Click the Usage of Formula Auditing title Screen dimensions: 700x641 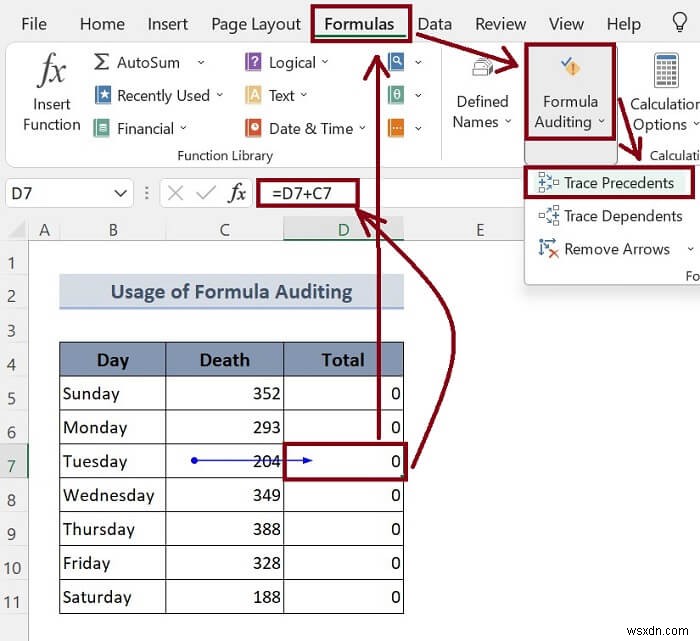click(x=231, y=291)
